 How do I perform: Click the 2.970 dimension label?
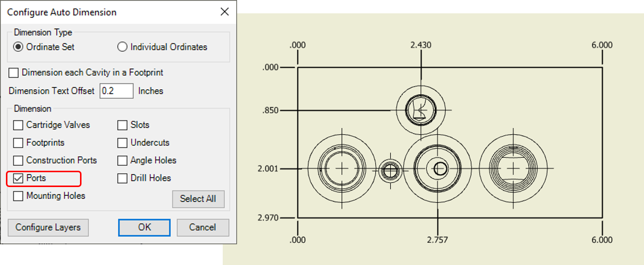pos(268,218)
